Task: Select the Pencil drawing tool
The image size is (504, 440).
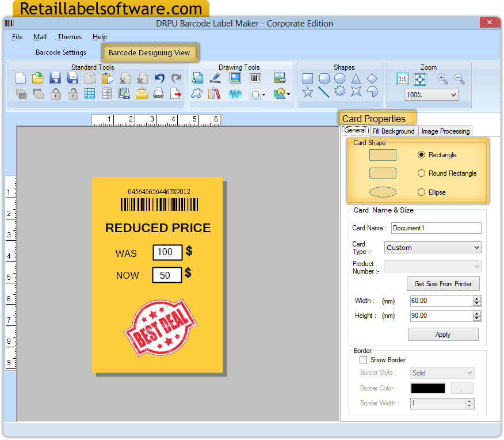Action: coord(215,78)
